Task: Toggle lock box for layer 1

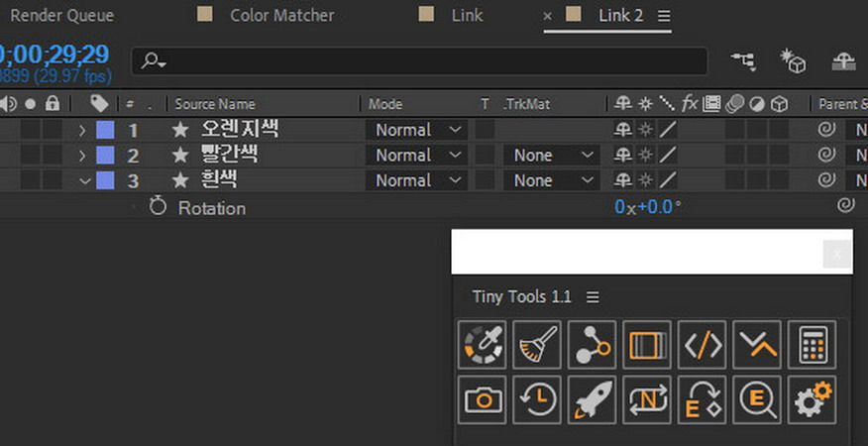Action: 53,130
